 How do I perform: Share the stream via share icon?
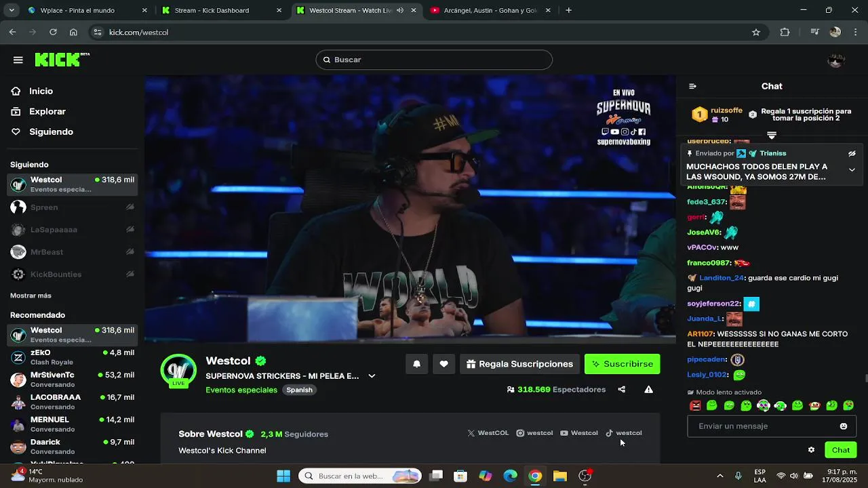click(x=621, y=390)
